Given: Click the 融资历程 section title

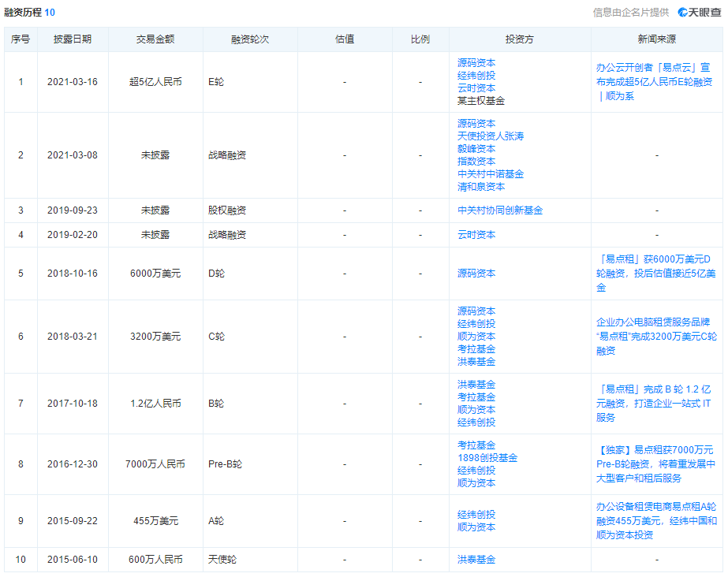Looking at the screenshot, I should coord(23,13).
